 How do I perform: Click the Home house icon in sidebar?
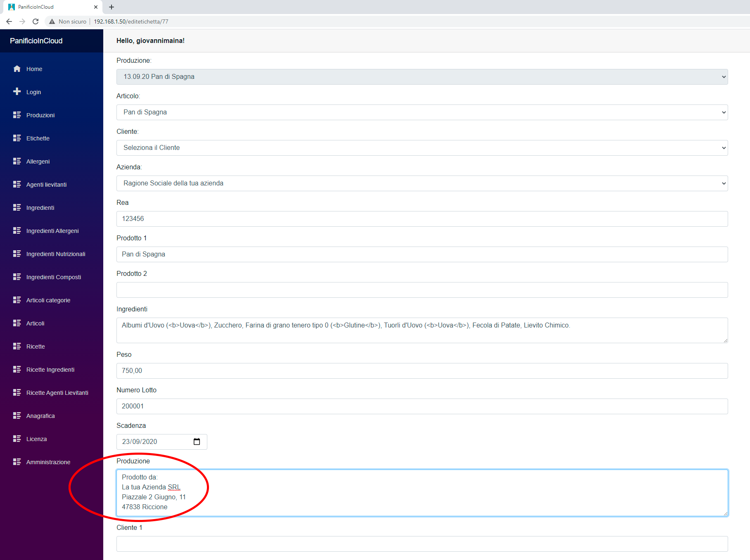(17, 69)
